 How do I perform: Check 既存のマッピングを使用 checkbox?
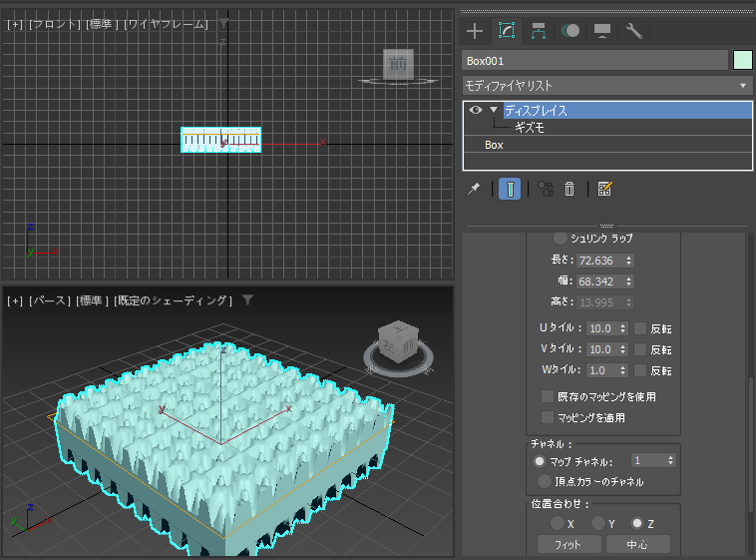click(x=548, y=396)
